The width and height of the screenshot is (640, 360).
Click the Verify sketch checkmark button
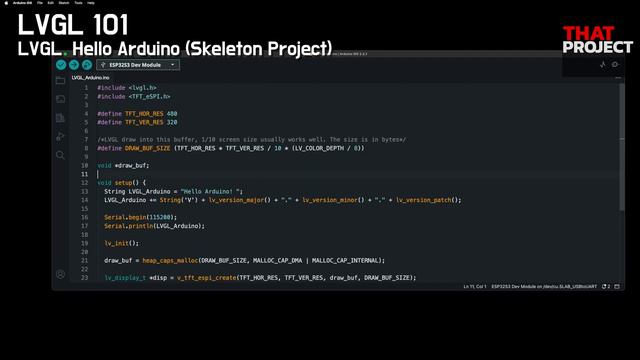[61, 65]
